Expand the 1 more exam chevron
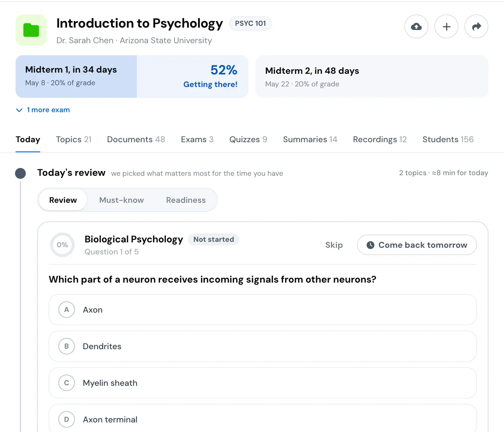Screen dimensions: 504x432 tap(19, 110)
